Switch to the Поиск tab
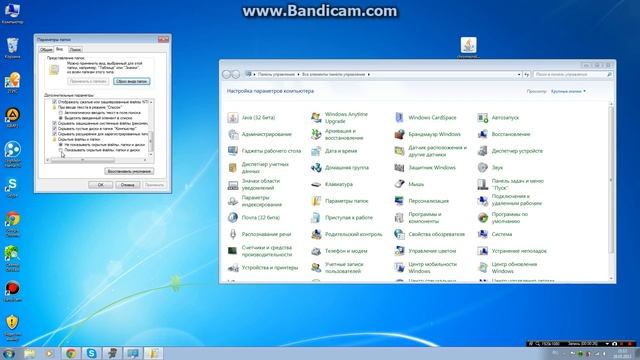 pos(75,50)
